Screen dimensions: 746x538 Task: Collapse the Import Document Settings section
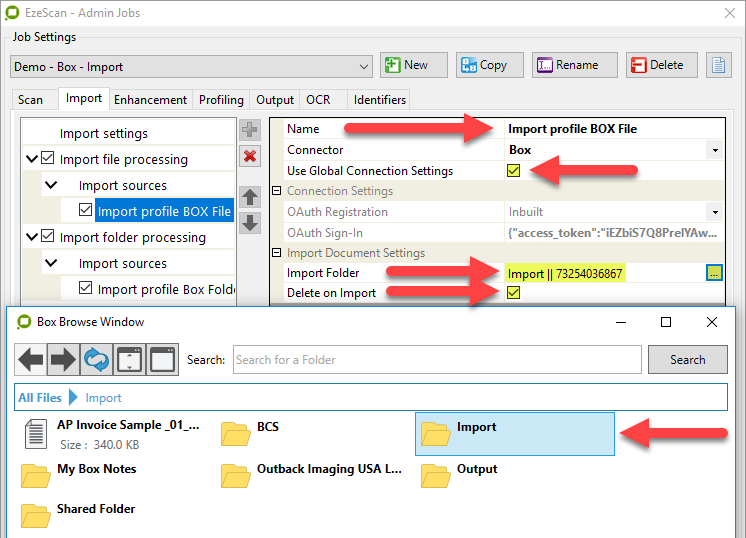(x=276, y=253)
